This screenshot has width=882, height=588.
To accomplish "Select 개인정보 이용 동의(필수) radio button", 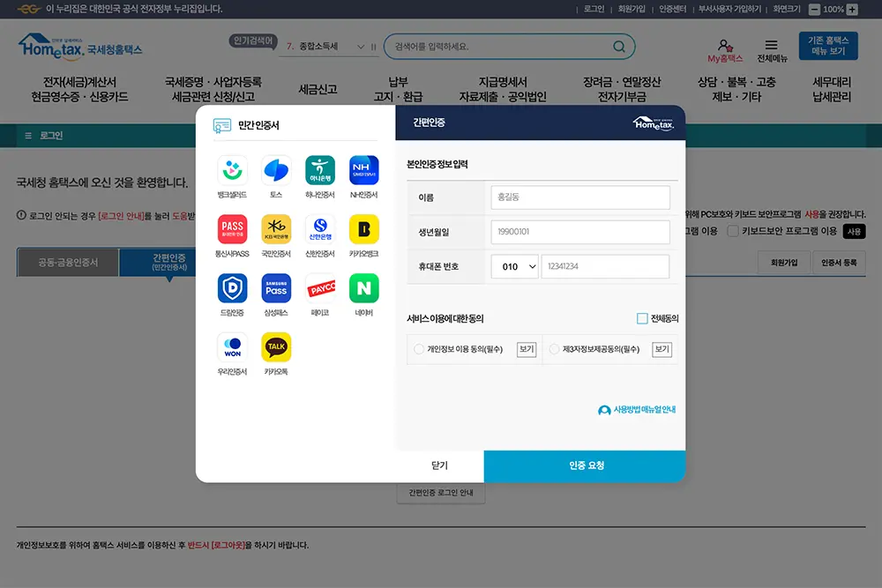I will tap(419, 348).
